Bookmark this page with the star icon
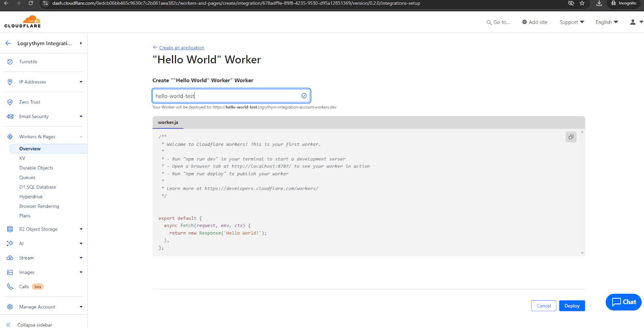Screen dimensions: 644x328 [x=582, y=3]
